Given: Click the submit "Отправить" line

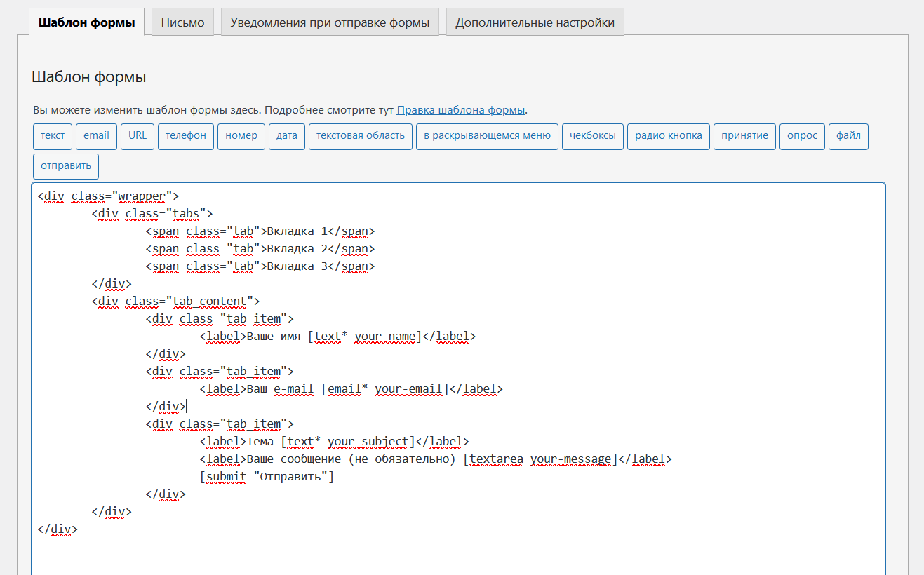Looking at the screenshot, I should [x=267, y=477].
